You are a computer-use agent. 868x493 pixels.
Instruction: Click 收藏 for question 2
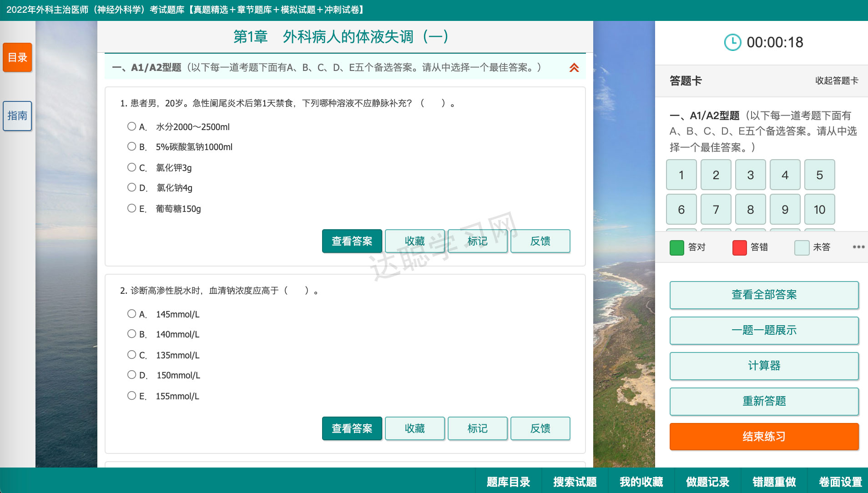coord(415,428)
